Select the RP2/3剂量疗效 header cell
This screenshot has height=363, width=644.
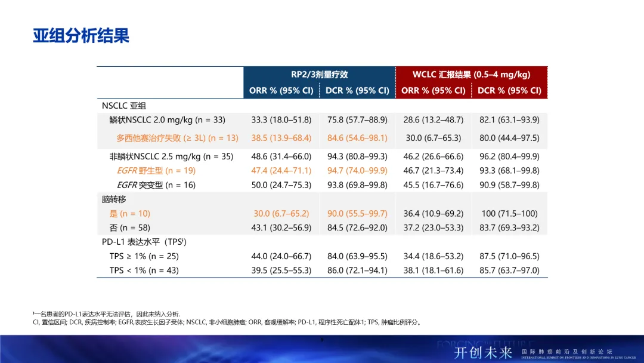pos(319,75)
